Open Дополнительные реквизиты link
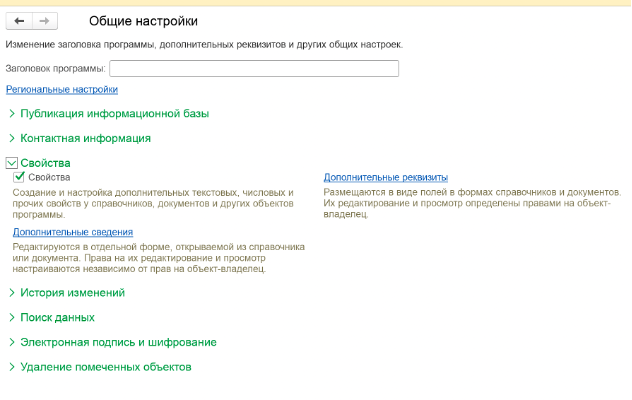This screenshot has width=632, height=400. coord(386,177)
